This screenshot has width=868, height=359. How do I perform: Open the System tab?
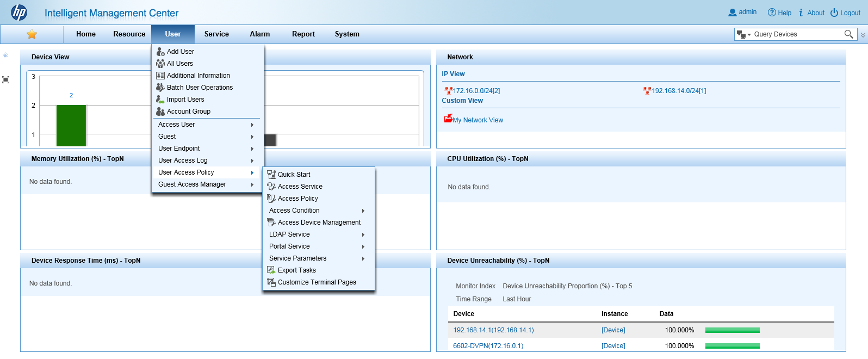click(347, 34)
